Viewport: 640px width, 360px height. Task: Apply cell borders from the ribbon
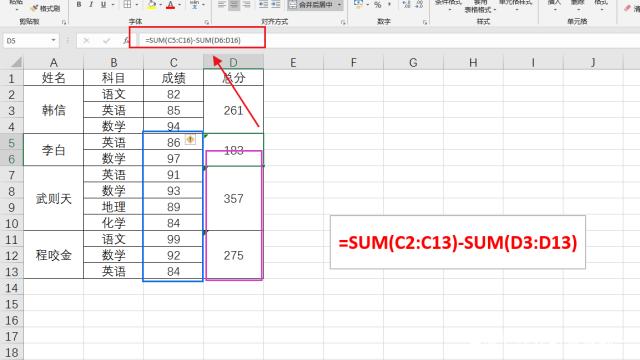127,4
